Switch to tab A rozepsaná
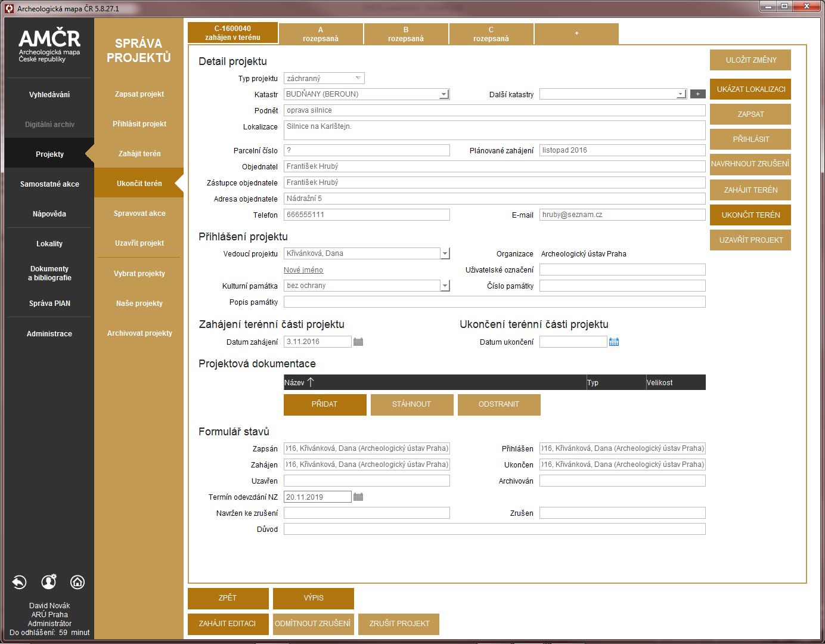The height and width of the screenshot is (644, 825). [x=321, y=34]
